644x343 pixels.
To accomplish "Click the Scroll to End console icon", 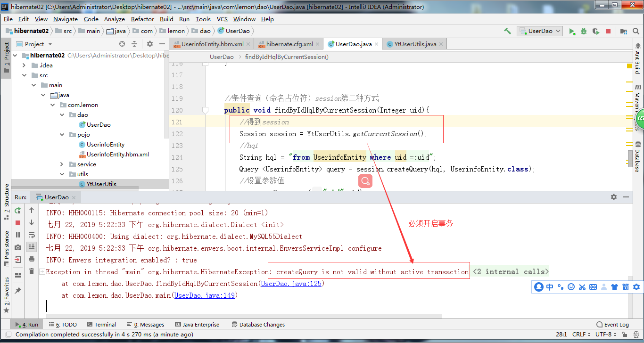I will coord(32,247).
